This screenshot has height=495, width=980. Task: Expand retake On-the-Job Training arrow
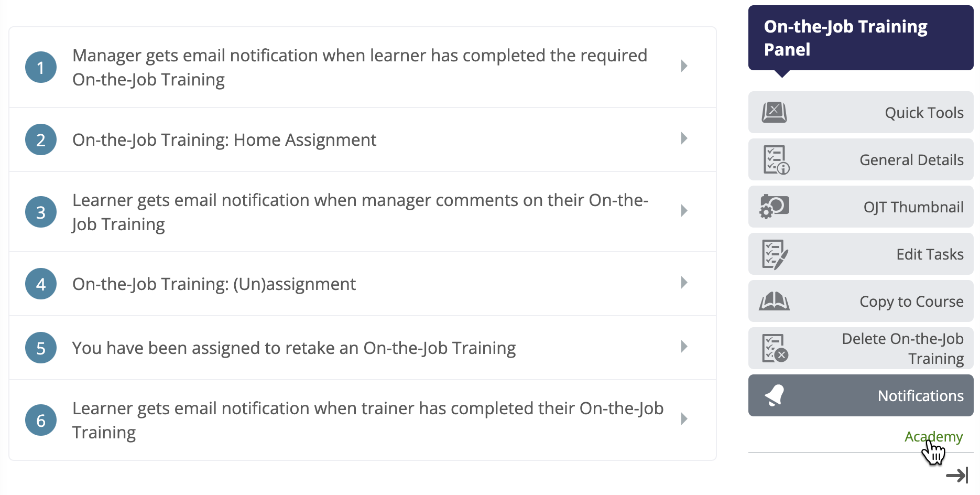click(x=684, y=347)
